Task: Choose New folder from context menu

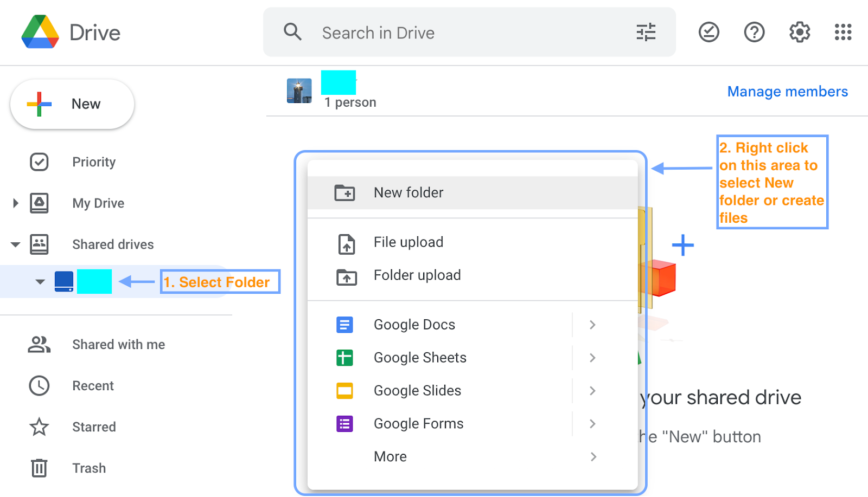Action: tap(473, 192)
